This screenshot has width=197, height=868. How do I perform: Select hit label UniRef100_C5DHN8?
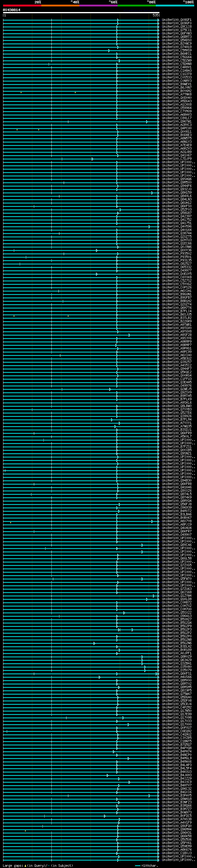177,64
